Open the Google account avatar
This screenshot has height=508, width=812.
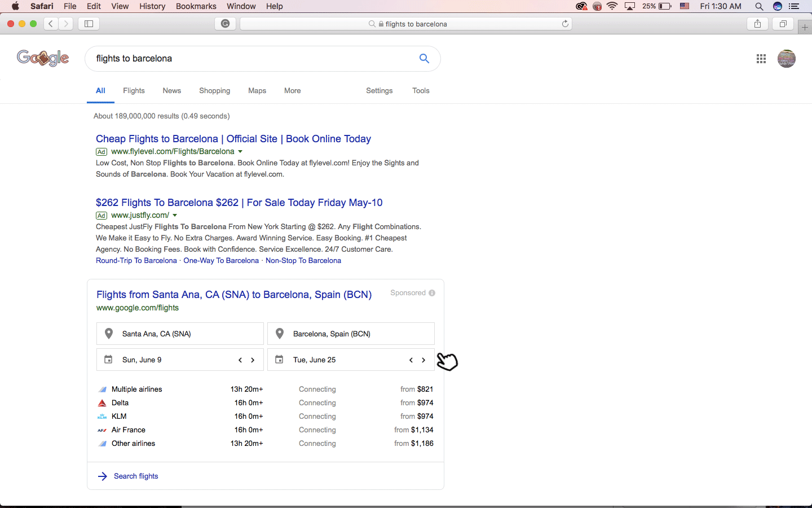click(x=787, y=59)
